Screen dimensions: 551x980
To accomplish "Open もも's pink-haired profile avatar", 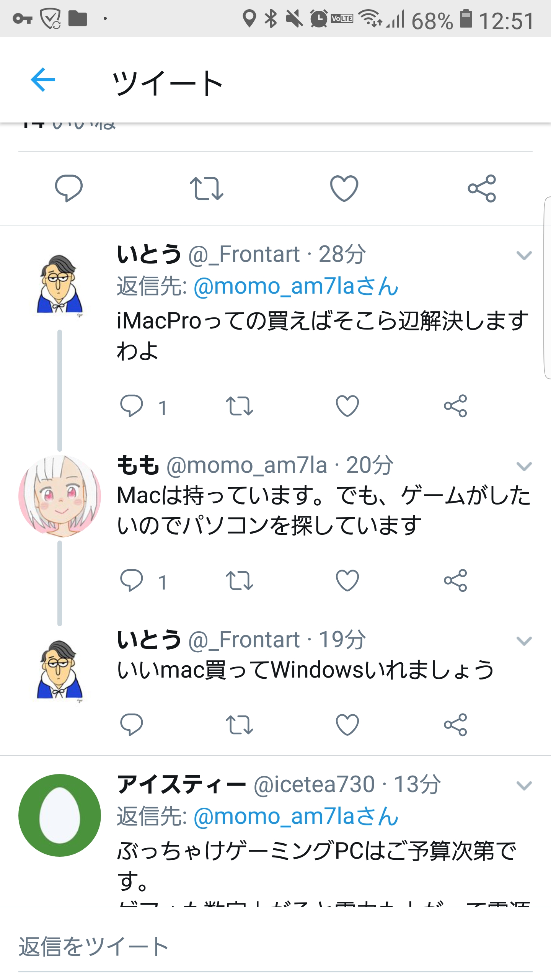I will coord(60,496).
